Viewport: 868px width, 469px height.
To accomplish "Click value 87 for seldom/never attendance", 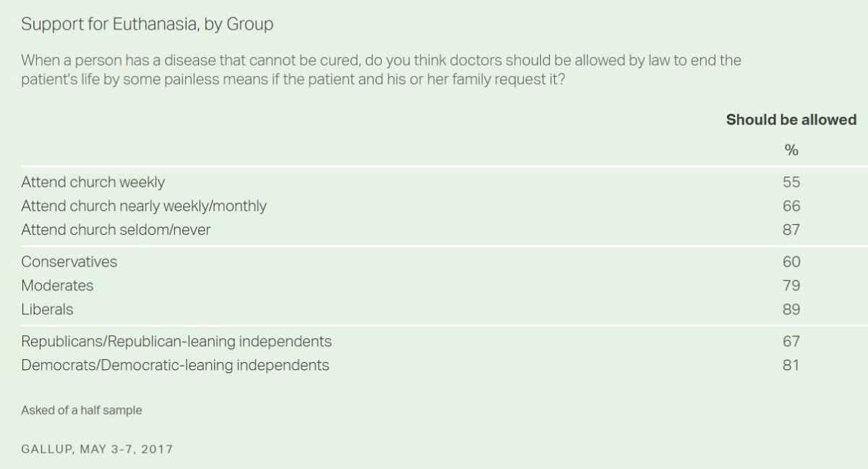I will pyautogui.click(x=791, y=230).
